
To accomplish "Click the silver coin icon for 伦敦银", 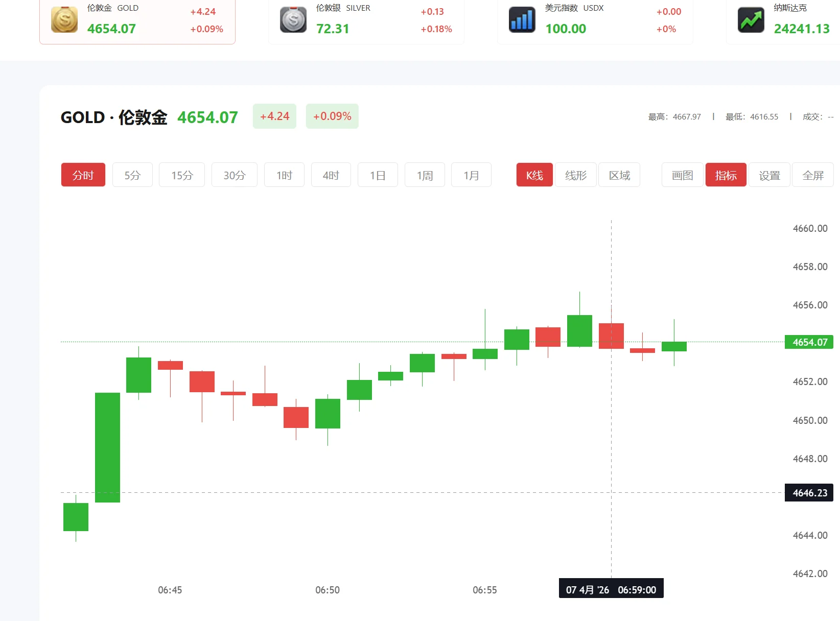I will point(292,19).
